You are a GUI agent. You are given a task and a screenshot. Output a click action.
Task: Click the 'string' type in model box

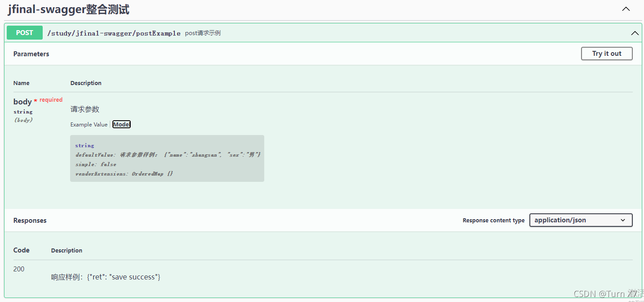85,145
